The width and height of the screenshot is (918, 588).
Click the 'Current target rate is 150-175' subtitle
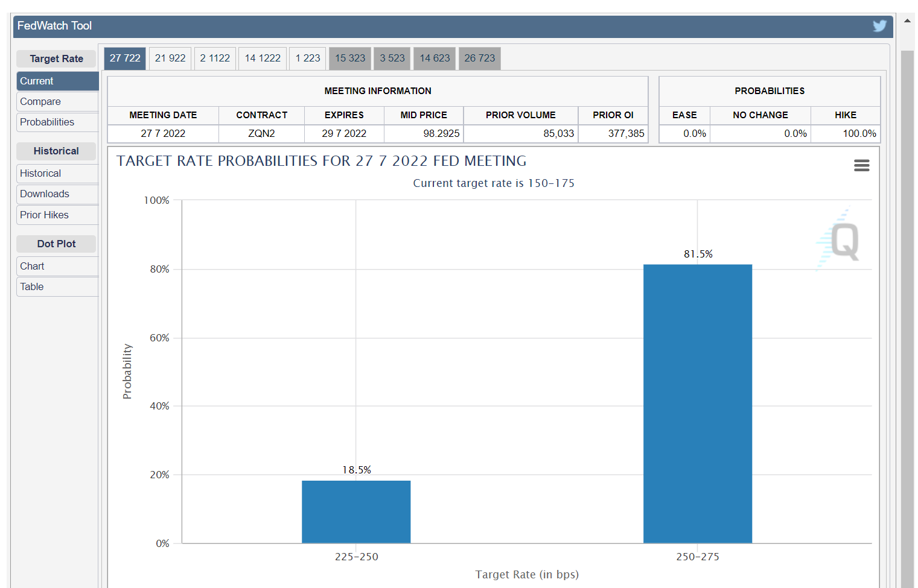(494, 183)
